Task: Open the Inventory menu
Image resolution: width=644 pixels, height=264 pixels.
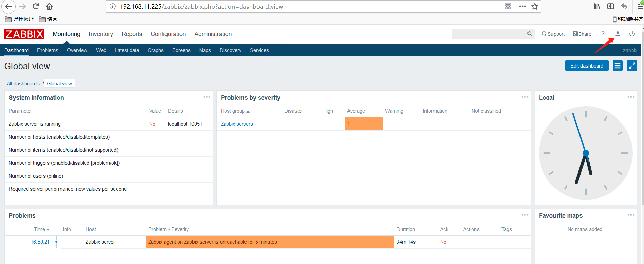Action: (101, 34)
